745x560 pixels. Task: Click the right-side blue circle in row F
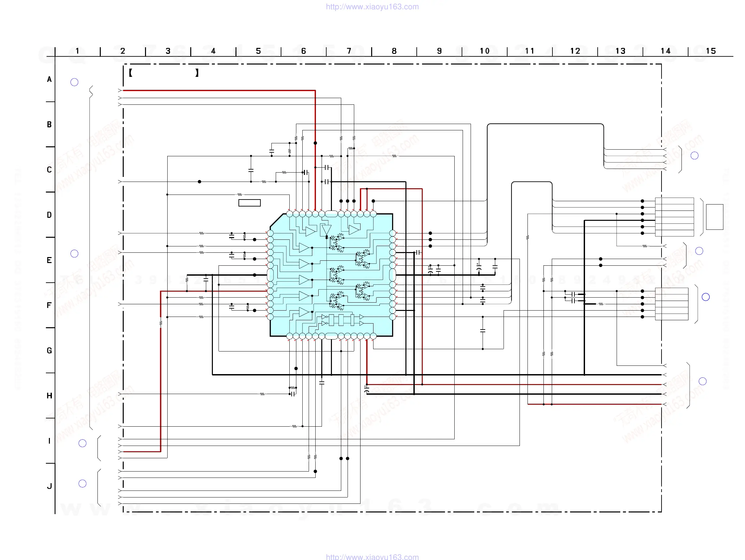pos(706,297)
